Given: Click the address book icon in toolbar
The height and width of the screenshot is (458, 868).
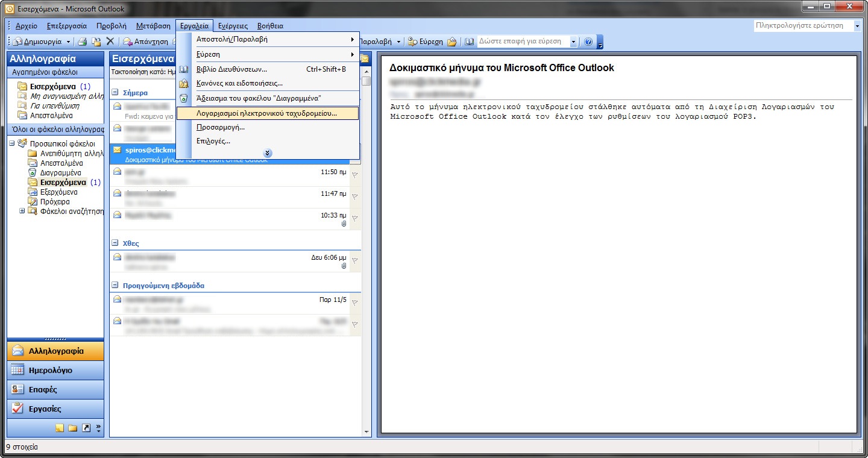Looking at the screenshot, I should point(470,42).
